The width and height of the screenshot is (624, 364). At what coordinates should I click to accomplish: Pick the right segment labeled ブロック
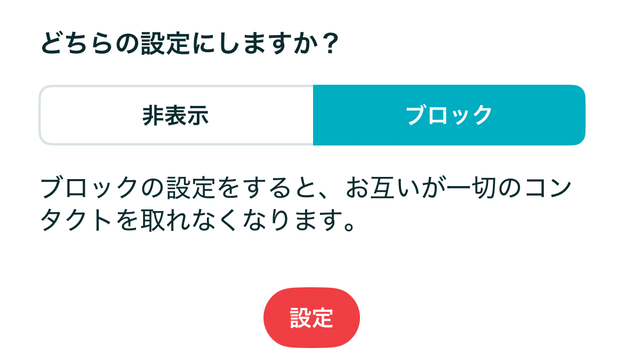449,115
